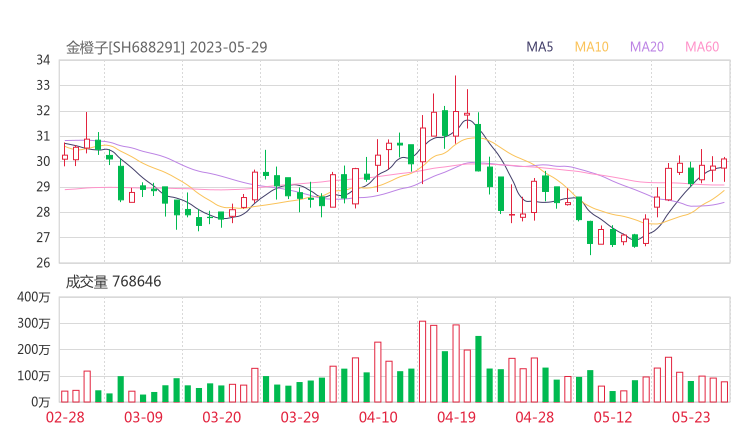
Task: Click the 04-10 date axis label
Action: coord(378,417)
